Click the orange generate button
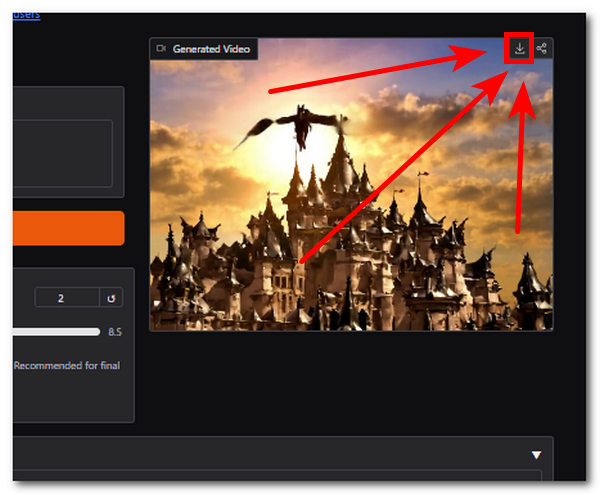This screenshot has width=600, height=495. (68, 228)
